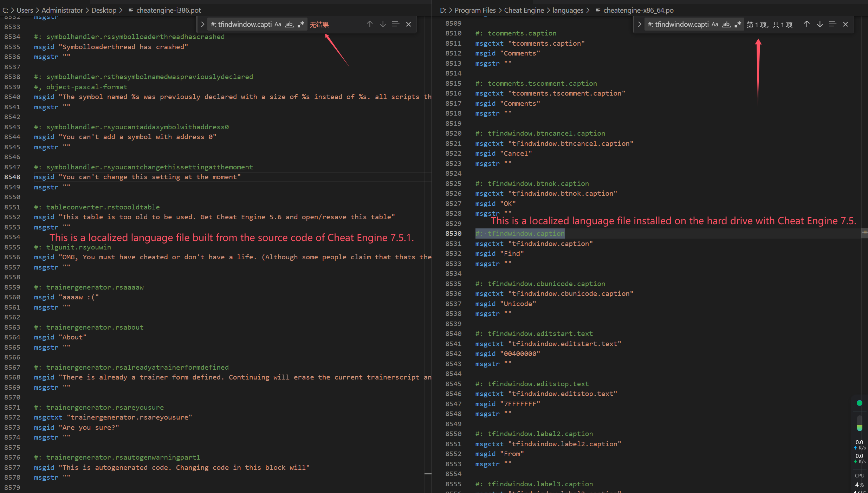Open the Desktop breadcrumb in left path
The width and height of the screenshot is (868, 493).
click(x=104, y=10)
